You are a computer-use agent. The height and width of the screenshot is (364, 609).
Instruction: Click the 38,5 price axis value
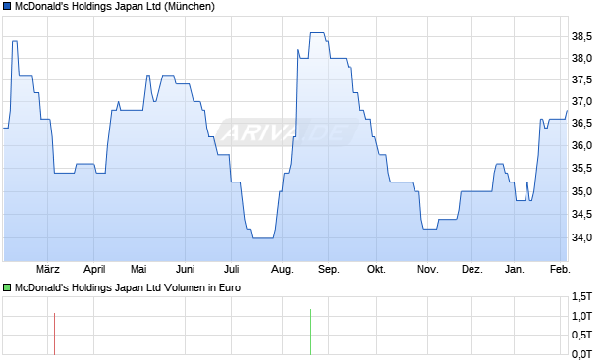coord(581,37)
